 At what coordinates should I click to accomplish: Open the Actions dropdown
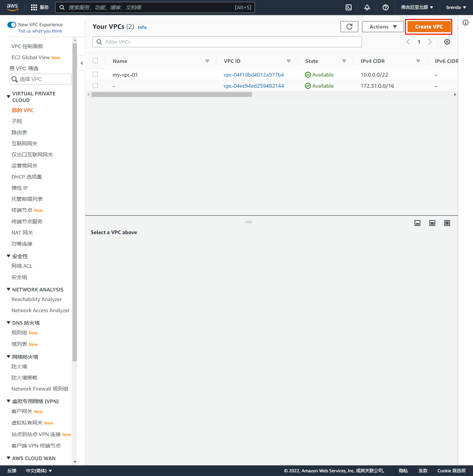(383, 27)
